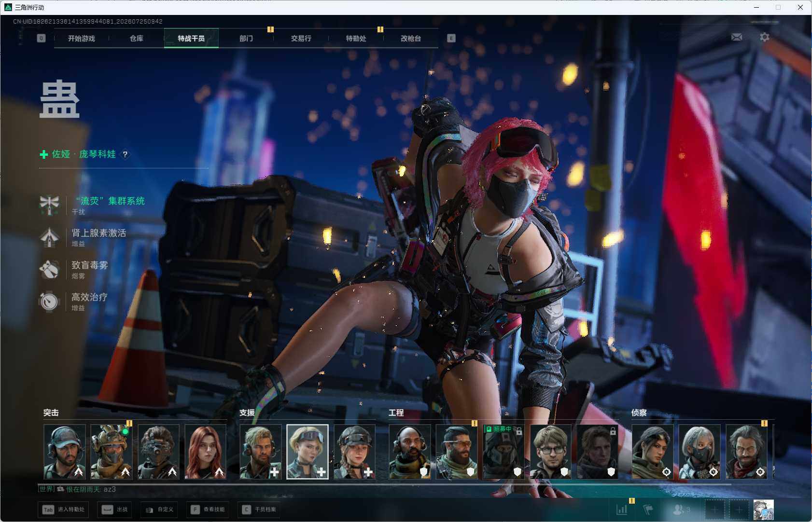
Task: Open the 世界 chat message line
Action: pyautogui.click(x=77, y=489)
